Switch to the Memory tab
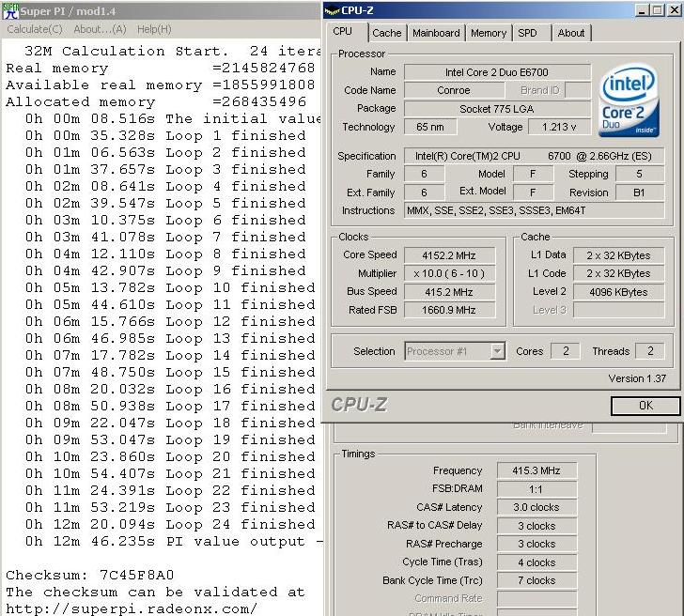Screen dimensions: 684x616 point(489,33)
